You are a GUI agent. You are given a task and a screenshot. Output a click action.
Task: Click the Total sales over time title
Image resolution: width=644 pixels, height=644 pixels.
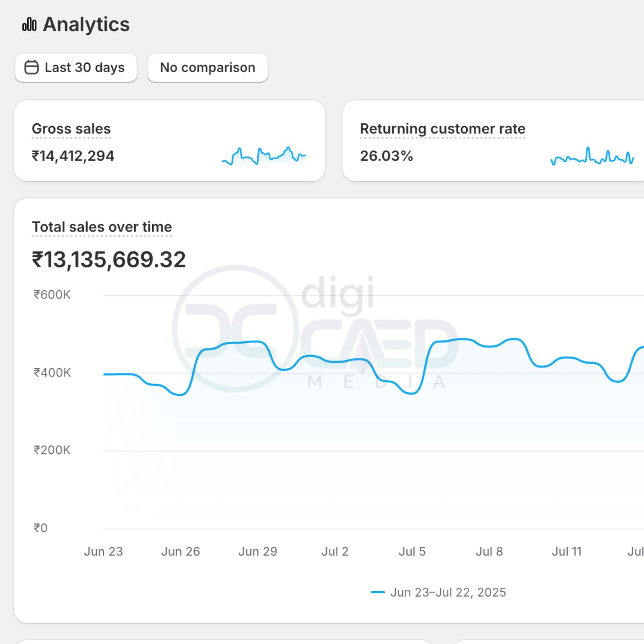(102, 227)
